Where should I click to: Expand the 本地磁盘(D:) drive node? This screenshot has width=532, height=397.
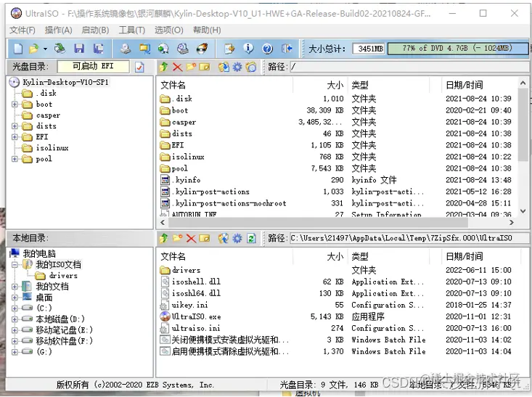(15, 319)
